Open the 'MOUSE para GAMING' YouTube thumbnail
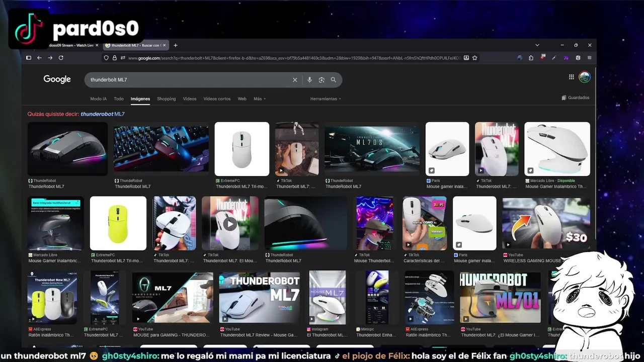The image size is (644, 362). pos(173,298)
